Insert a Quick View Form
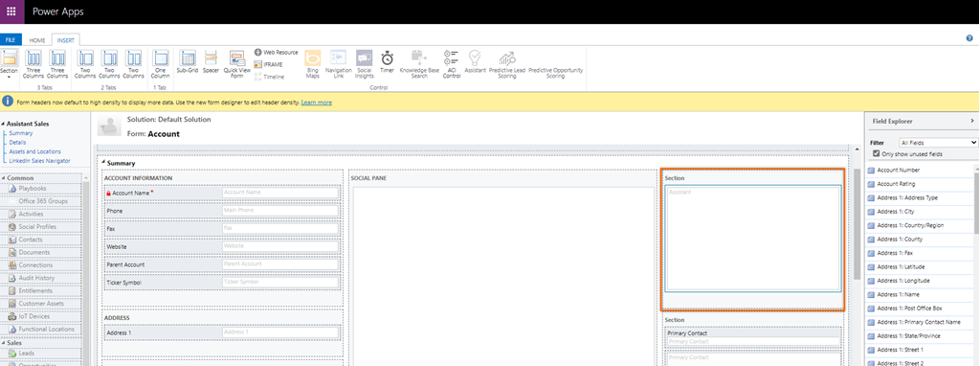The width and height of the screenshot is (980, 366). [x=237, y=64]
